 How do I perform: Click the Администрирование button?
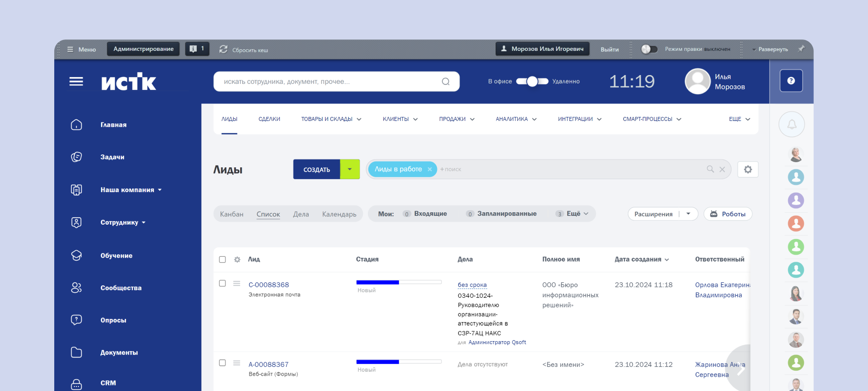pos(144,49)
